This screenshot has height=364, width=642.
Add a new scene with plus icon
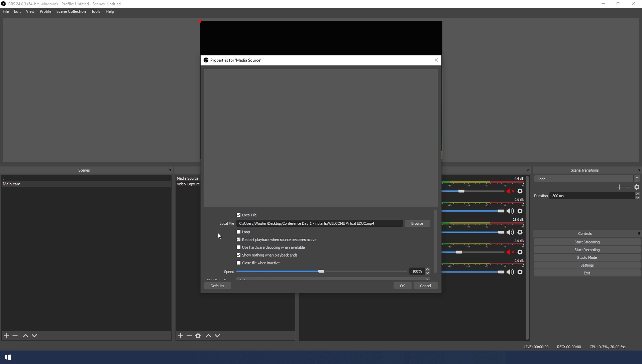[6, 336]
